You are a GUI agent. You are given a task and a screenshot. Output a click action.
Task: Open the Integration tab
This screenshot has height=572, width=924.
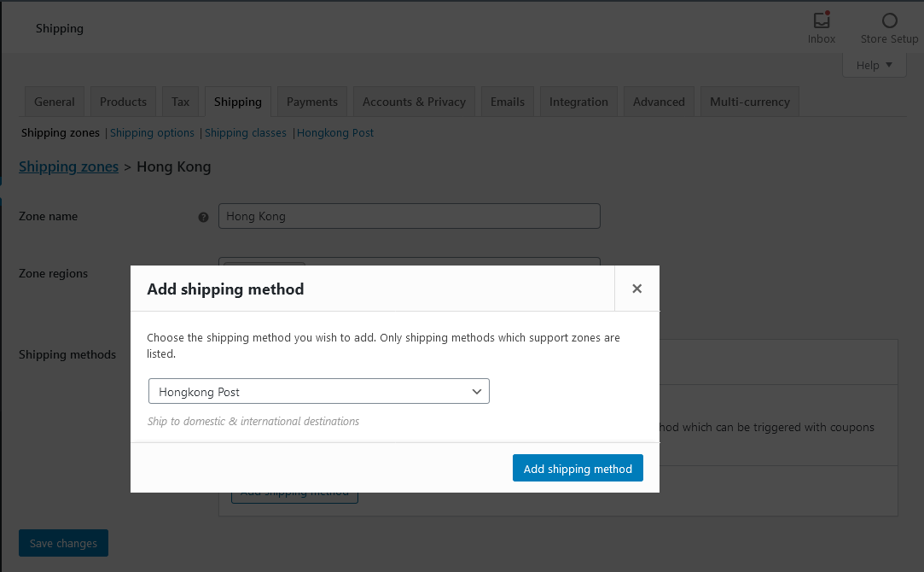tap(578, 102)
